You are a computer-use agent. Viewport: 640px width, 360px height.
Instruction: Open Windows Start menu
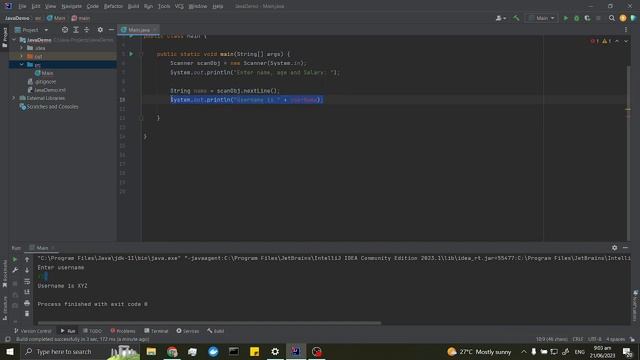10,351
